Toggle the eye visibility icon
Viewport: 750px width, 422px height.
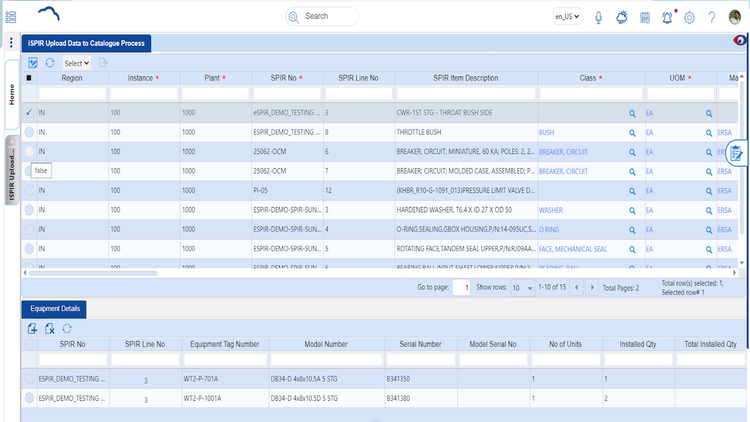[739, 41]
